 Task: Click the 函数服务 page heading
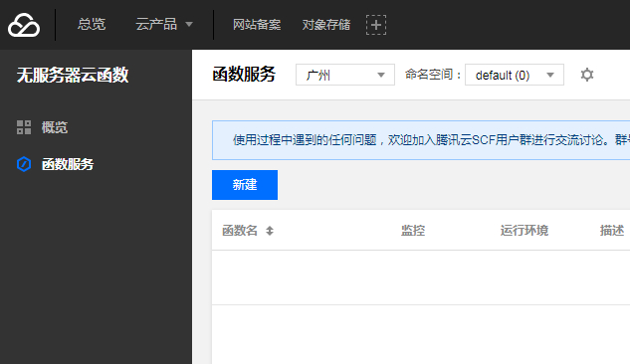point(244,75)
